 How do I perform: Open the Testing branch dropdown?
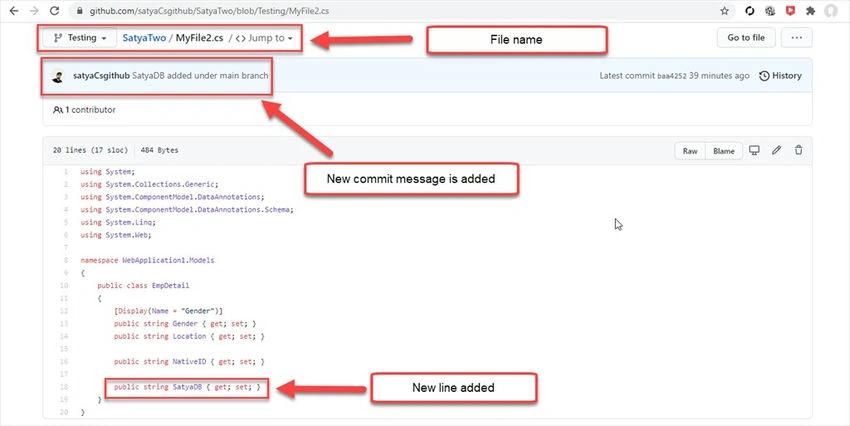tap(80, 38)
